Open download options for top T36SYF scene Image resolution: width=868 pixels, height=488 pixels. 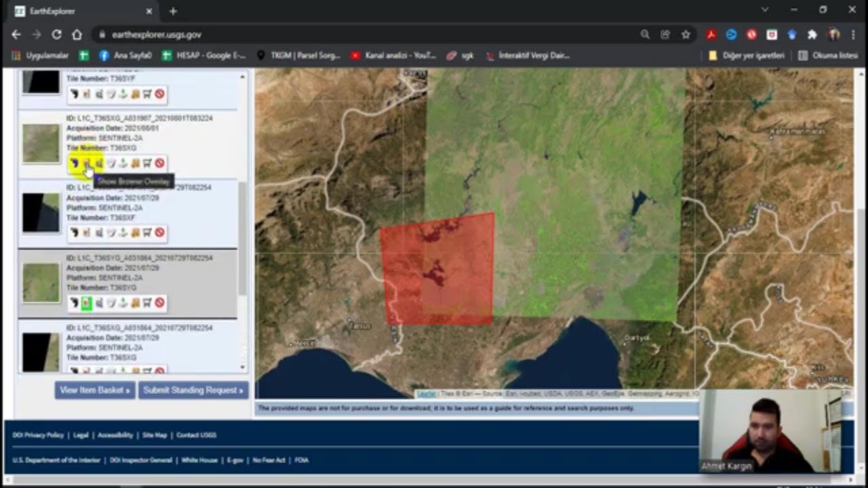pyautogui.click(x=123, y=94)
